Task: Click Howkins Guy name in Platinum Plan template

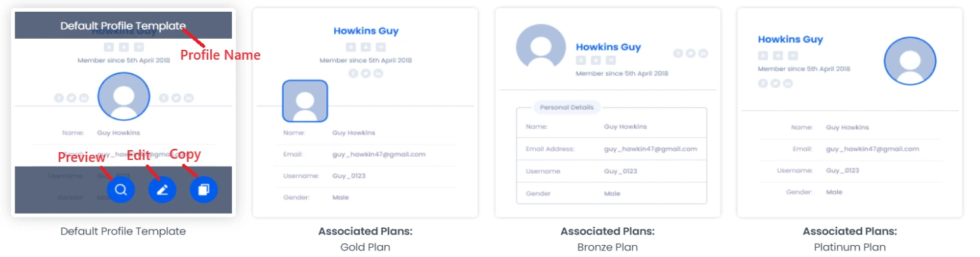Action: (790, 39)
